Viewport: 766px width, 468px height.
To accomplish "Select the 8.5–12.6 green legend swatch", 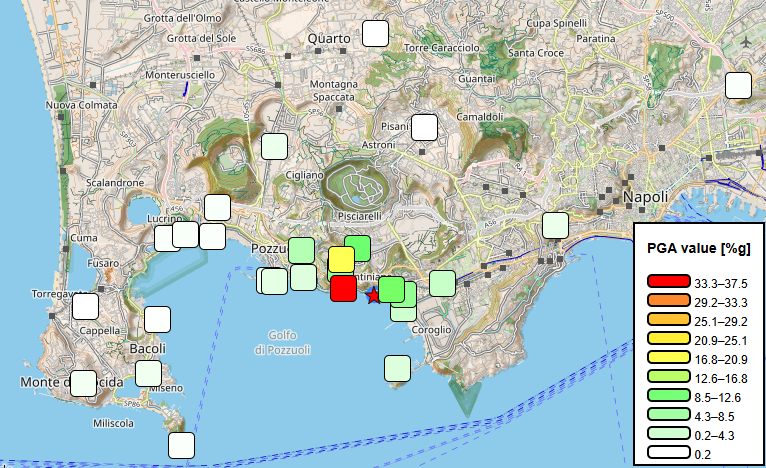I will tap(669, 395).
